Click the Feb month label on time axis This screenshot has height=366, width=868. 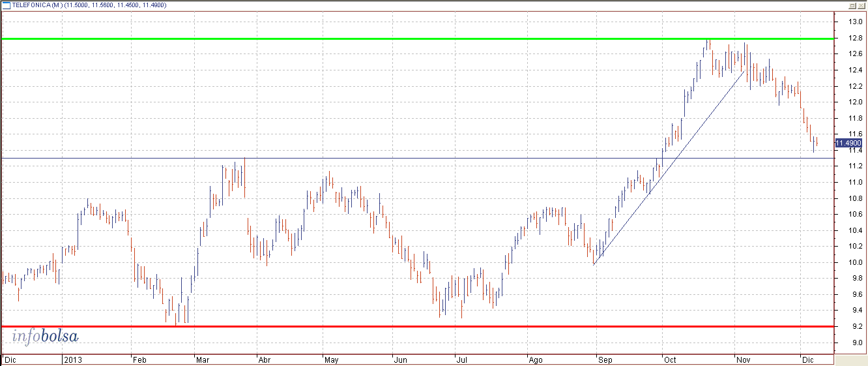138,359
